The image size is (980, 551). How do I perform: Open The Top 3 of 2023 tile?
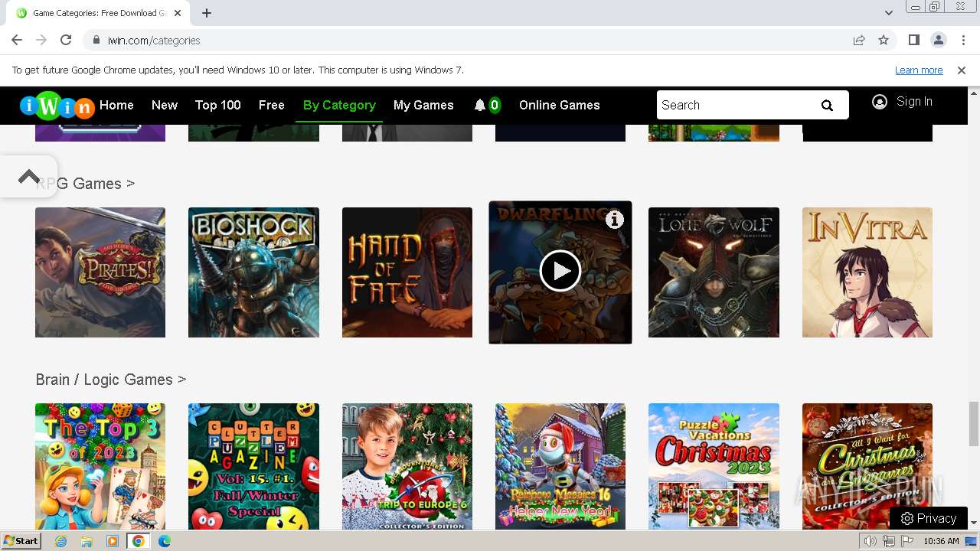tap(100, 467)
